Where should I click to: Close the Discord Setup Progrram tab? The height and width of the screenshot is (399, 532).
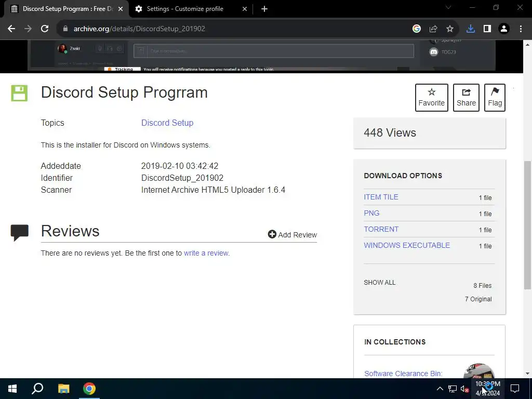(121, 9)
